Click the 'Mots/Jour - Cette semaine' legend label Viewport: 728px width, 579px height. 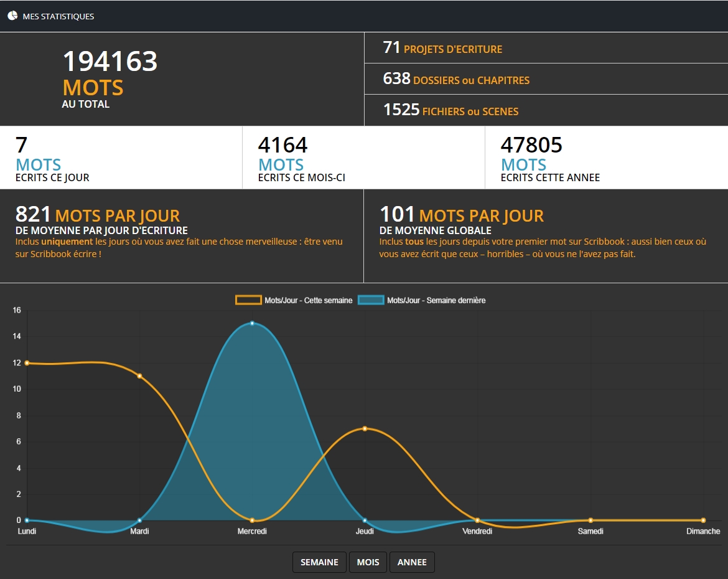(x=308, y=301)
